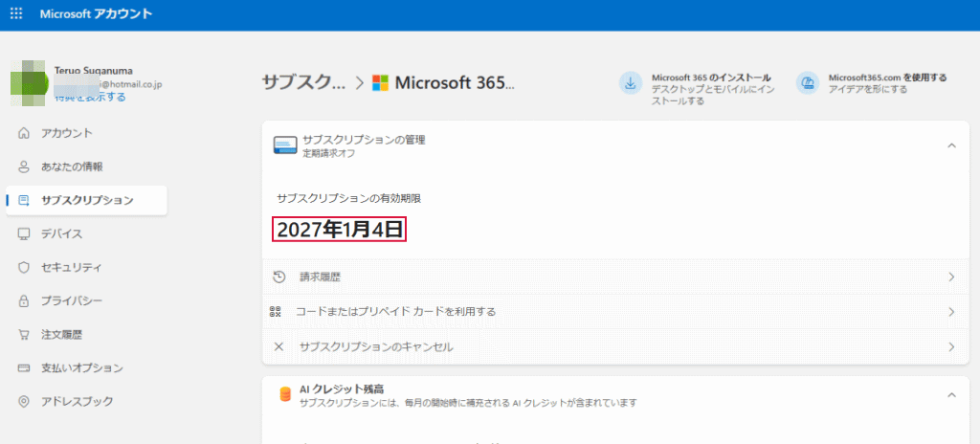Screen dimensions: 980x444
Task: Click the pin icon beside アドレスブック
Action: pyautogui.click(x=24, y=402)
